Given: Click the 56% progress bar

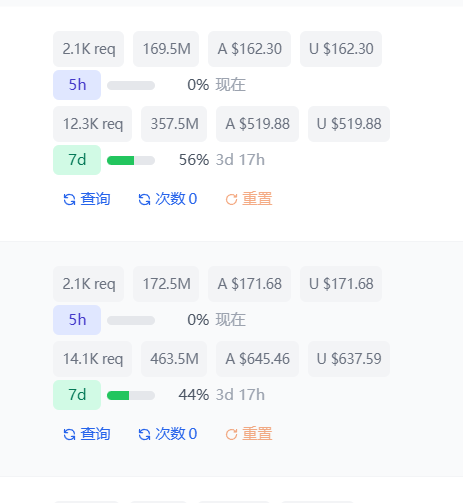Looking at the screenshot, I should (131, 161).
